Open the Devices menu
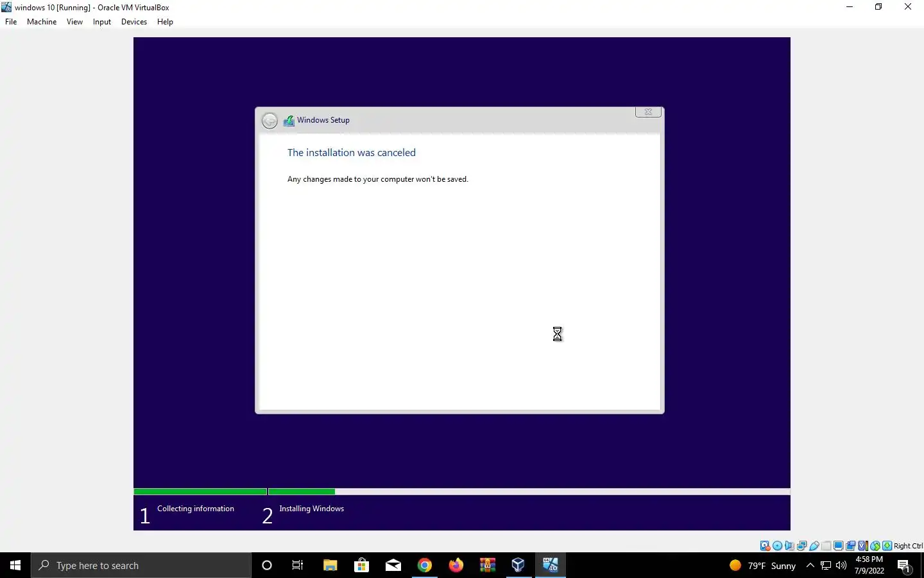This screenshot has width=924, height=578. point(134,22)
